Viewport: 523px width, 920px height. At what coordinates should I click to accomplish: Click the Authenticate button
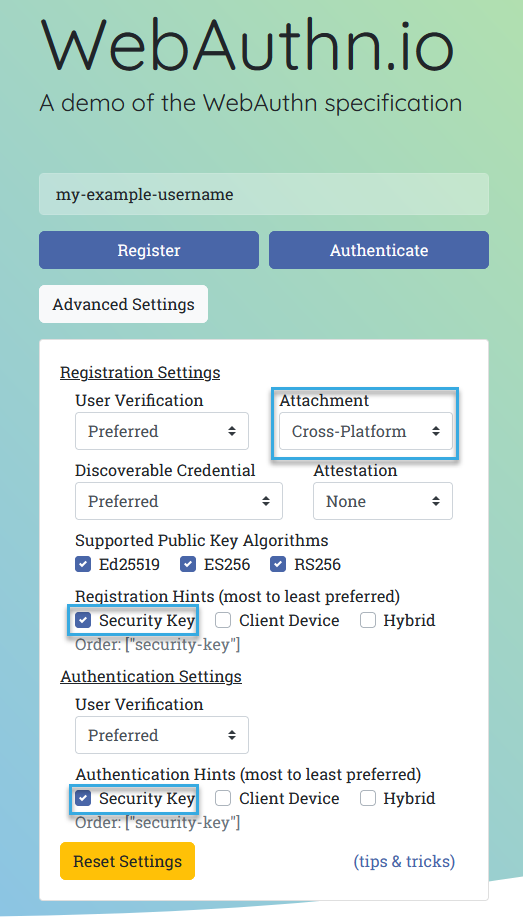pyautogui.click(x=379, y=250)
